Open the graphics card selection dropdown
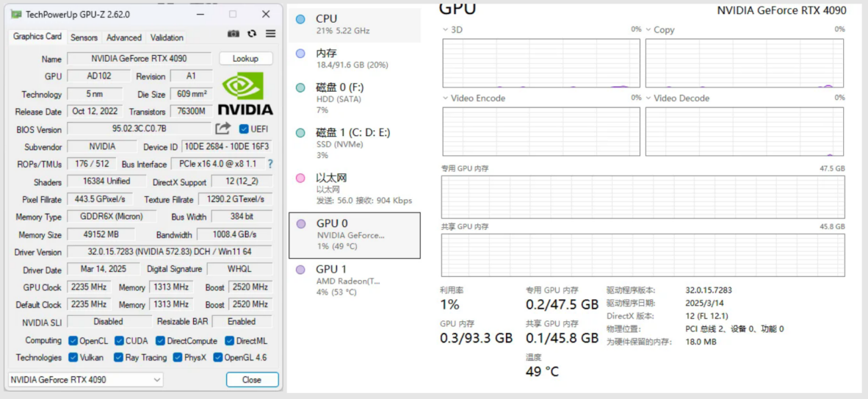 (86, 380)
